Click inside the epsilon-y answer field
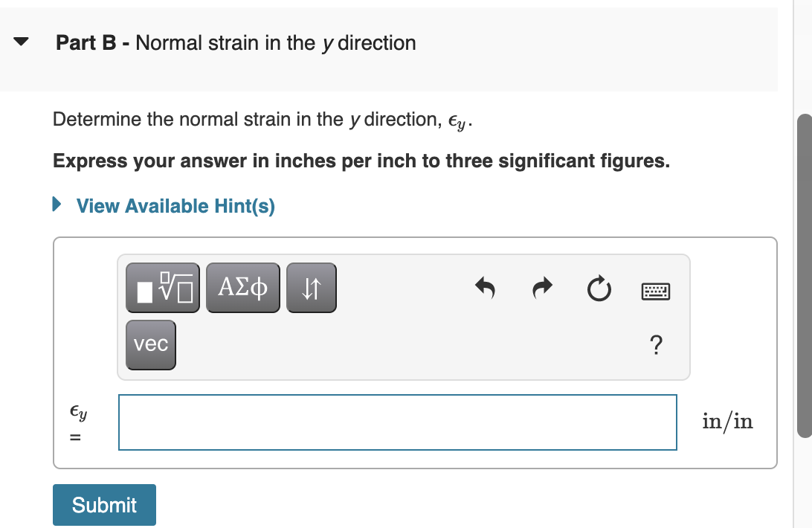 point(397,422)
